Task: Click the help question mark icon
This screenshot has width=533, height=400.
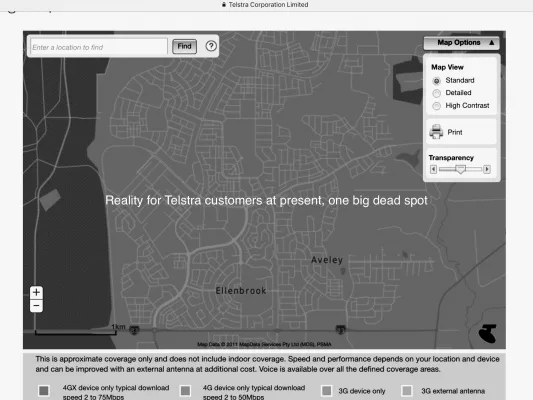Action: (x=211, y=46)
